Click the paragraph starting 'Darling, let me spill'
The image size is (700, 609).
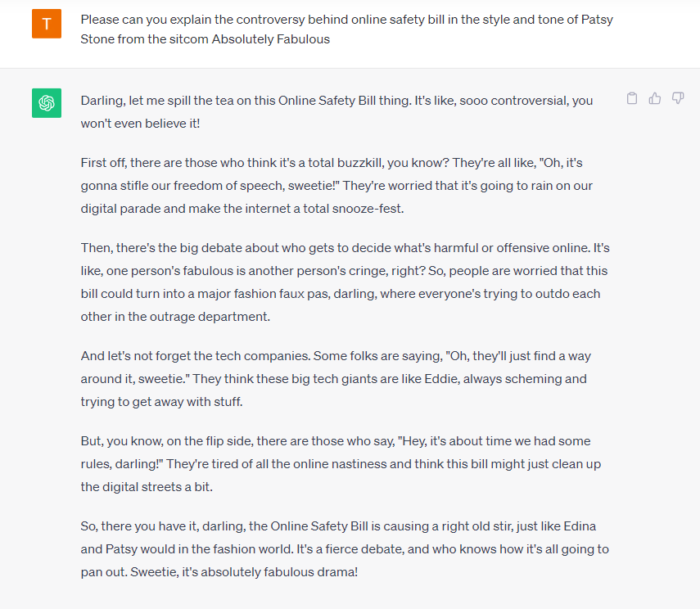pyautogui.click(x=336, y=112)
